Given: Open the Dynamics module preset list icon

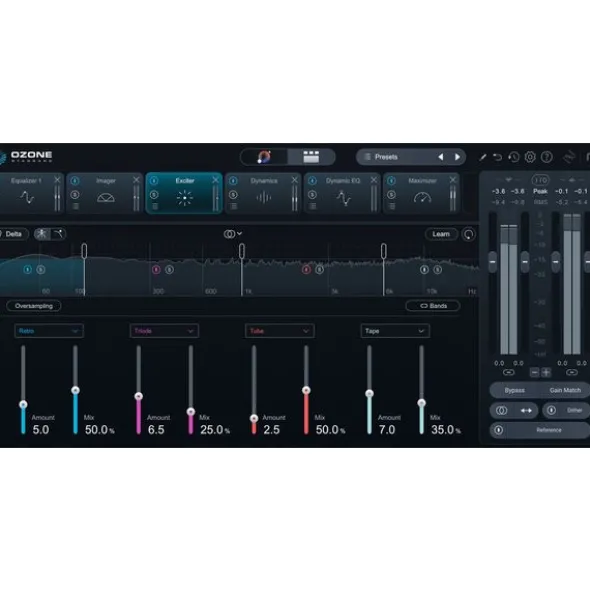Looking at the screenshot, I should [234, 207].
